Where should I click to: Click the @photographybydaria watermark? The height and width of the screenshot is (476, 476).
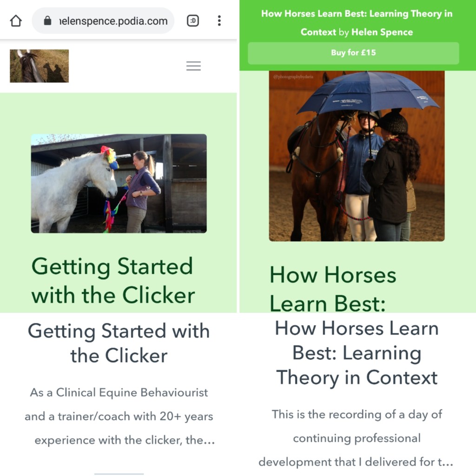tap(293, 77)
